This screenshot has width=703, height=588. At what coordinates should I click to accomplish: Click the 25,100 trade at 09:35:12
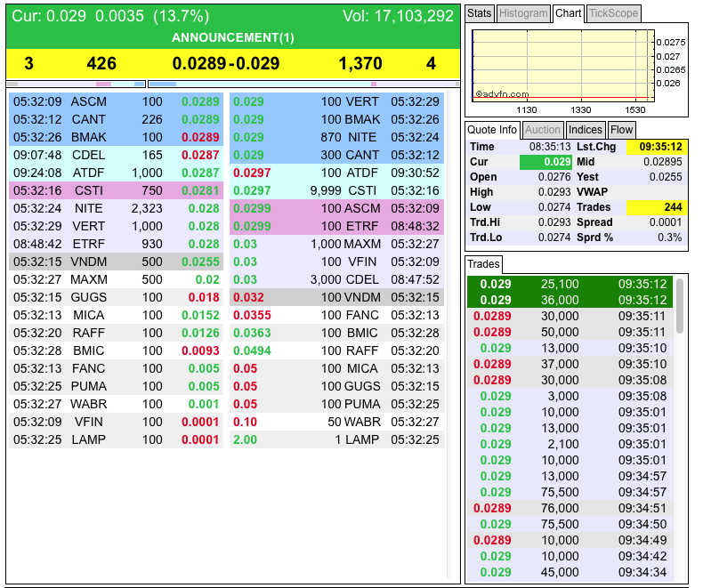click(570, 284)
